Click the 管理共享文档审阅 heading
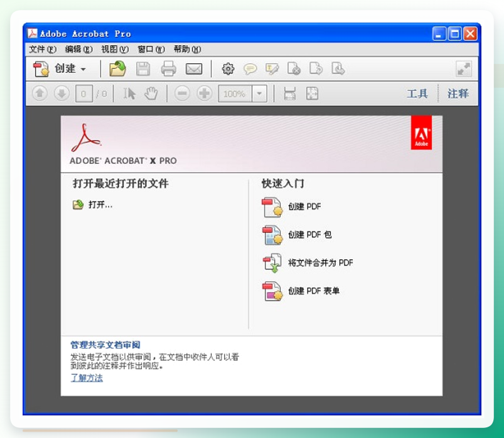The image size is (504, 438). click(105, 345)
